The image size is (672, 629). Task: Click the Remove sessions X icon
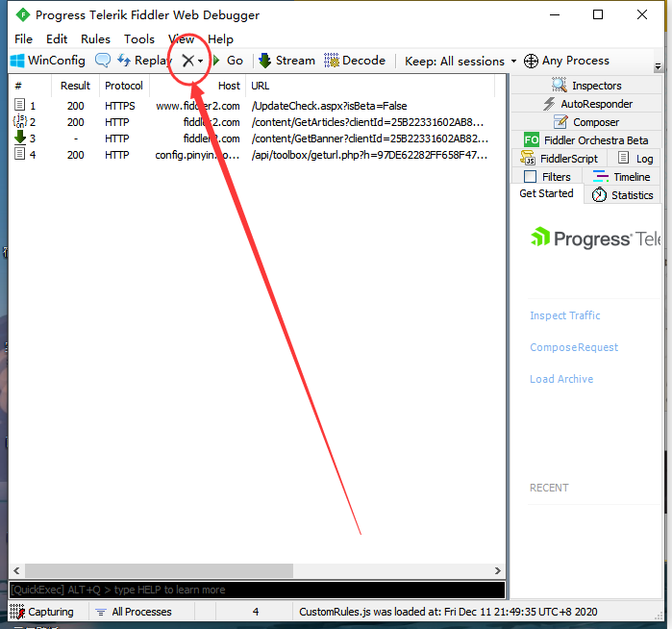(x=187, y=61)
